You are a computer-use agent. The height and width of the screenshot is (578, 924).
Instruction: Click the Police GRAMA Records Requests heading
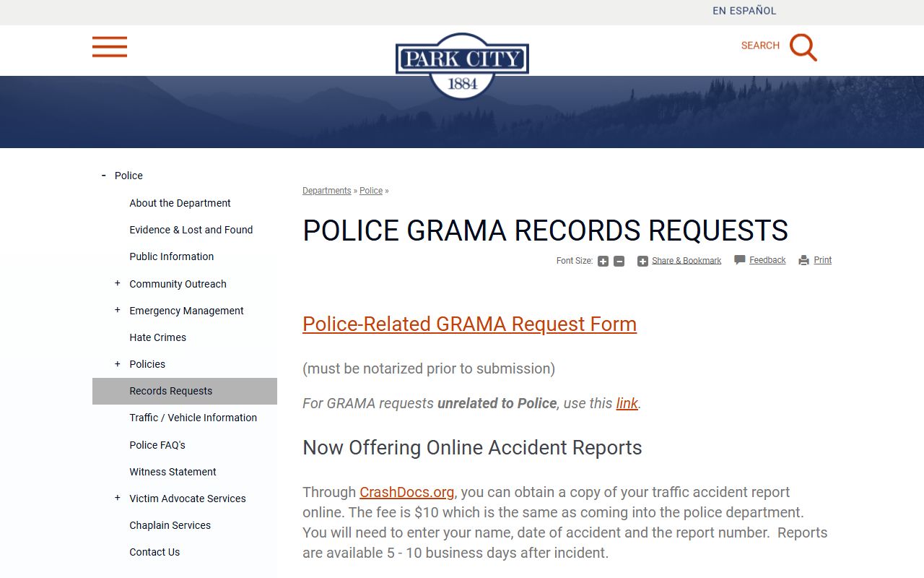click(x=545, y=230)
